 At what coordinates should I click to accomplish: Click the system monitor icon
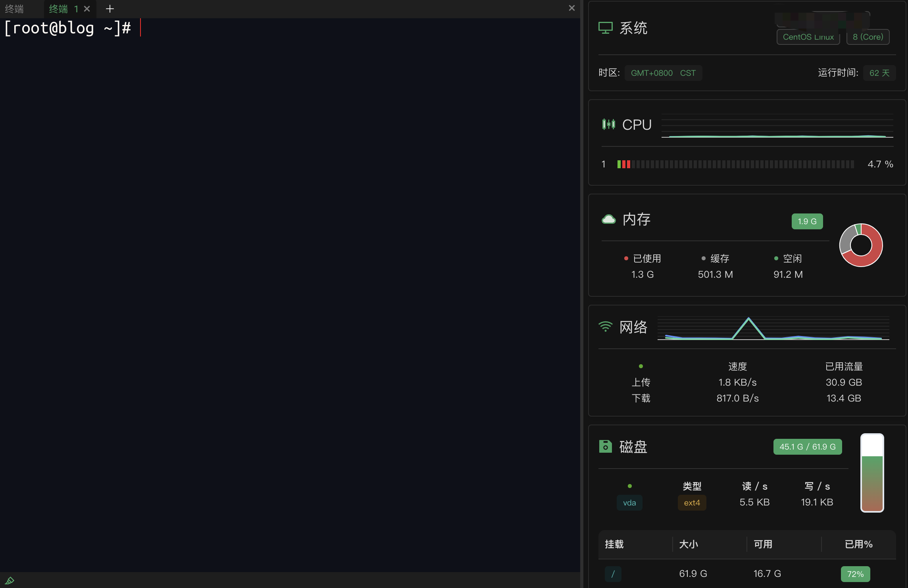(x=605, y=28)
